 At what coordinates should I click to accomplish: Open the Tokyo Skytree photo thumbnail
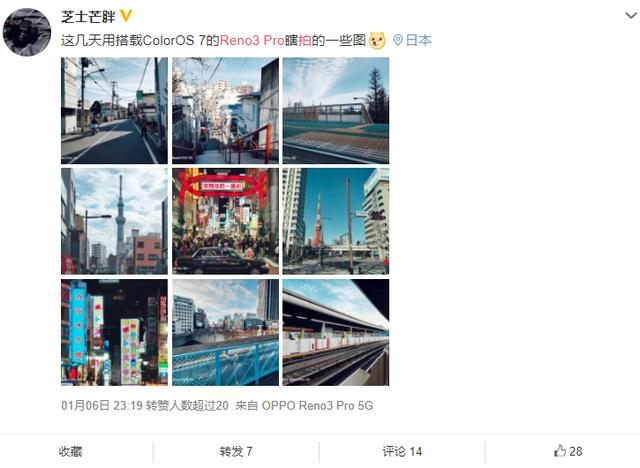[114, 221]
